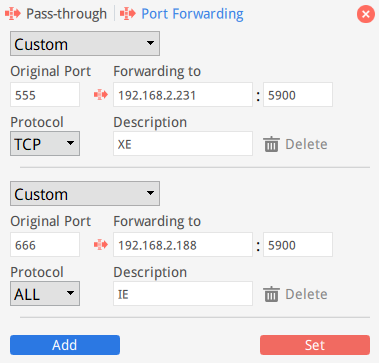Screen dimensions: 379x363
Task: Click the destination port field of the XE rule
Action: click(x=298, y=95)
